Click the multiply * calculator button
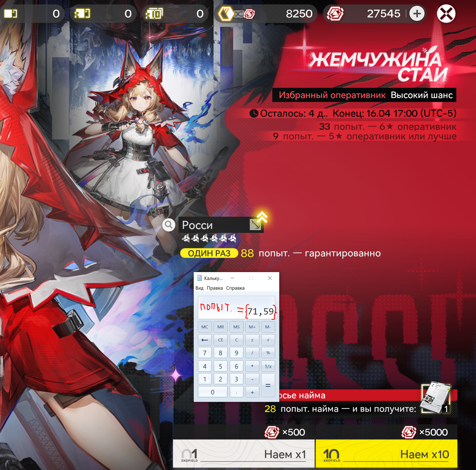 pos(252,366)
